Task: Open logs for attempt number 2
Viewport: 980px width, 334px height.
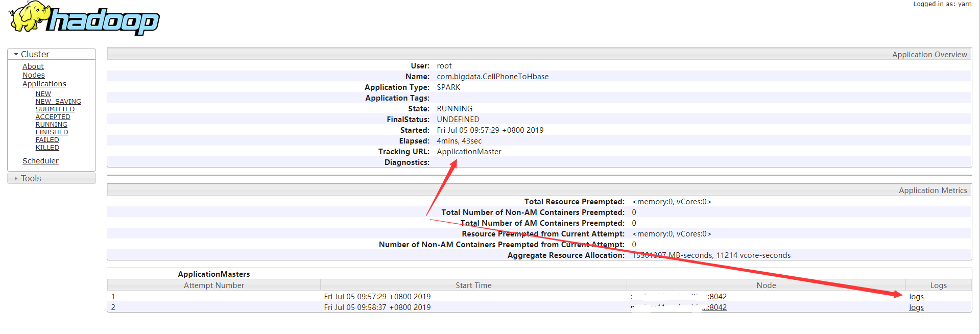Action: 916,307
